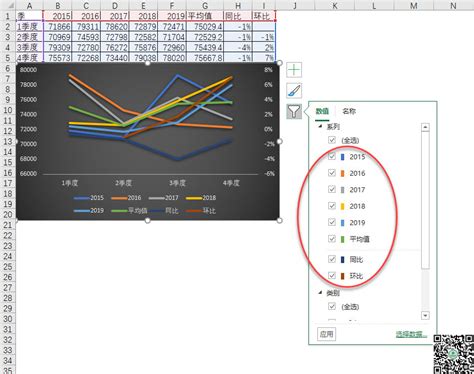Click the 2015 legend entry in the chart
The height and width of the screenshot is (374, 474).
pos(89,198)
